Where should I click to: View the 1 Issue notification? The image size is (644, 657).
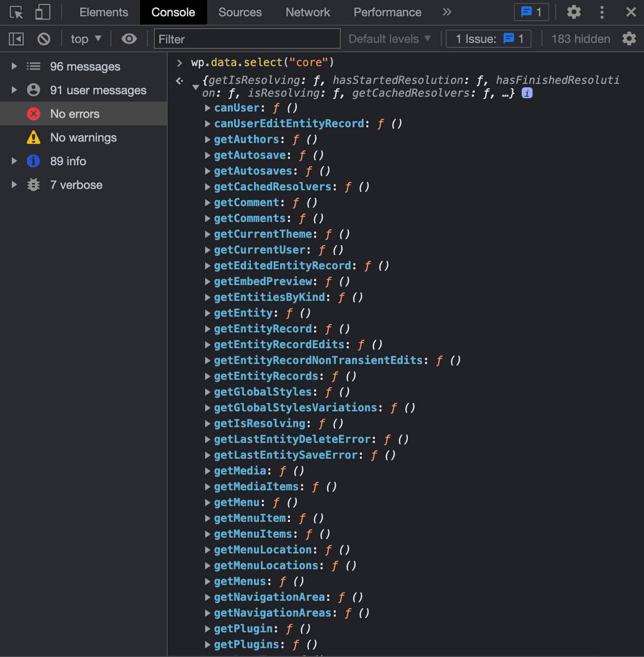point(488,38)
